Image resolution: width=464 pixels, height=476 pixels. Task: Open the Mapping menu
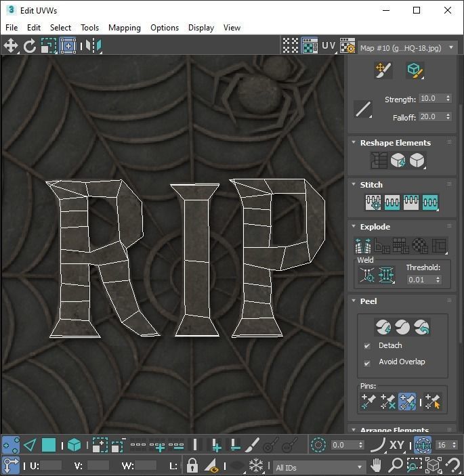tap(125, 28)
